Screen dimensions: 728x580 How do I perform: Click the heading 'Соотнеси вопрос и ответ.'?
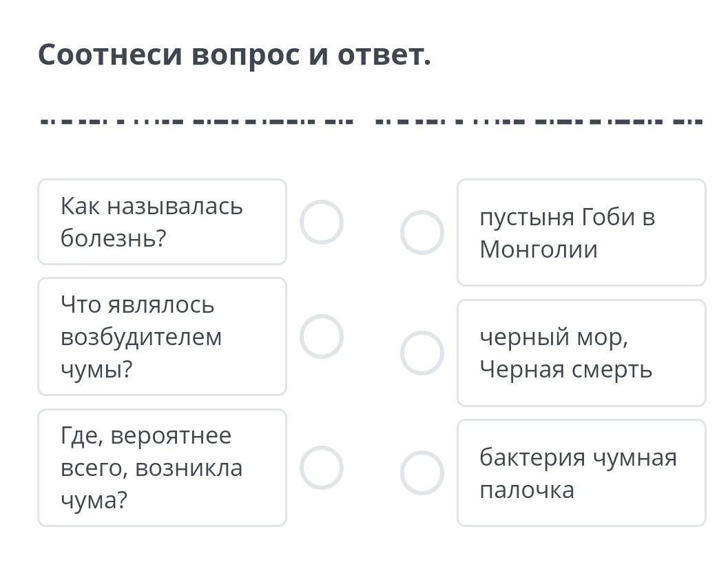coord(234,54)
